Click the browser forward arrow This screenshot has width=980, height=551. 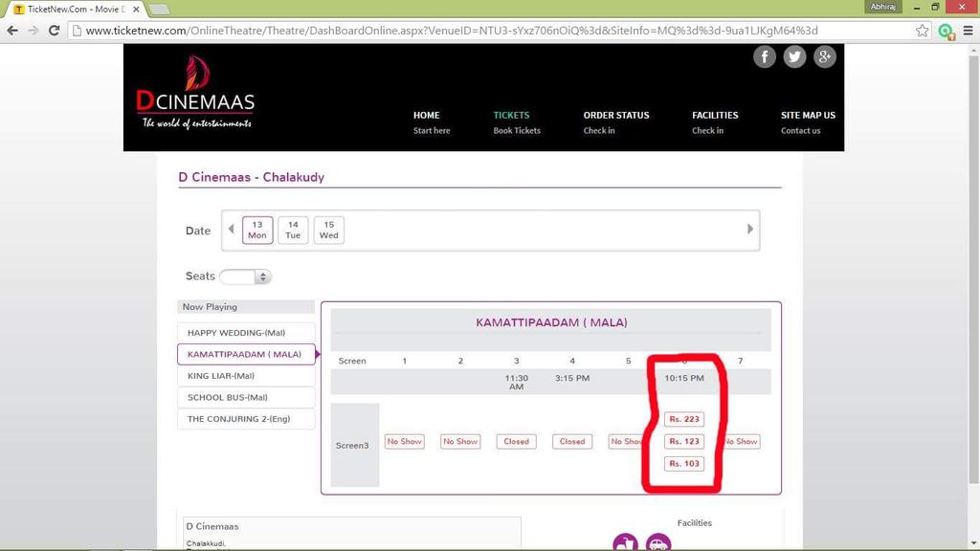pyautogui.click(x=33, y=30)
